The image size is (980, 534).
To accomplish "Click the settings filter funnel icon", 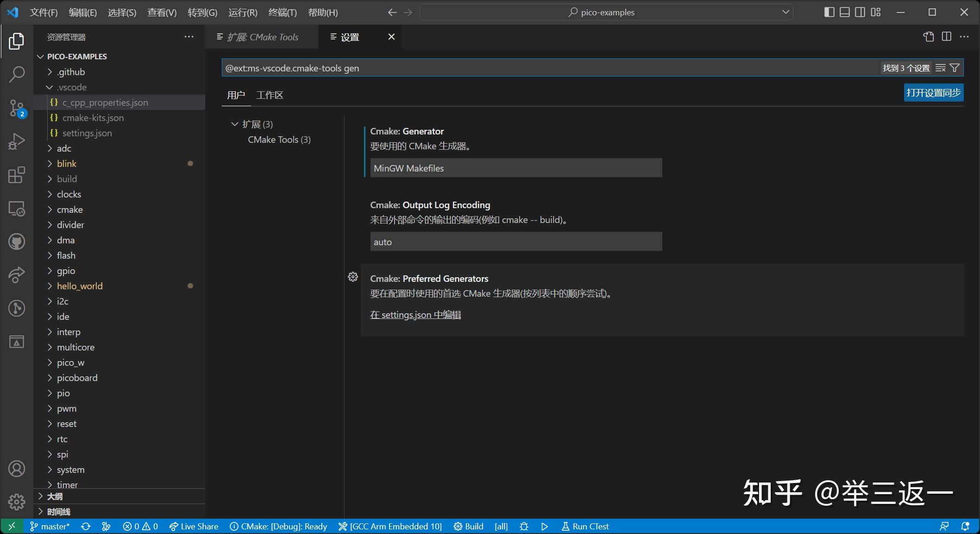I will tap(955, 68).
